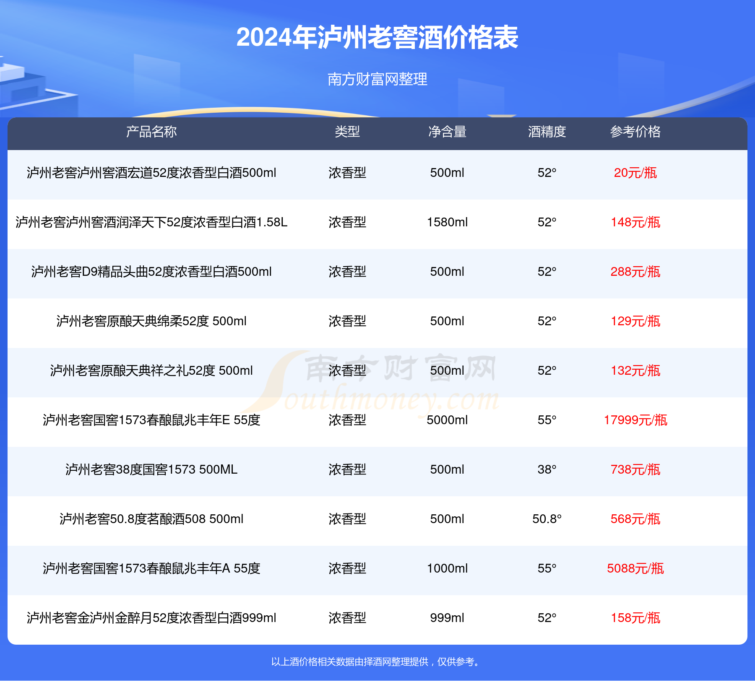755x700 pixels.
Task: Select product 泸州老窖泸州窖酒宏道52度浓香型白酒500ml
Action: click(x=151, y=173)
